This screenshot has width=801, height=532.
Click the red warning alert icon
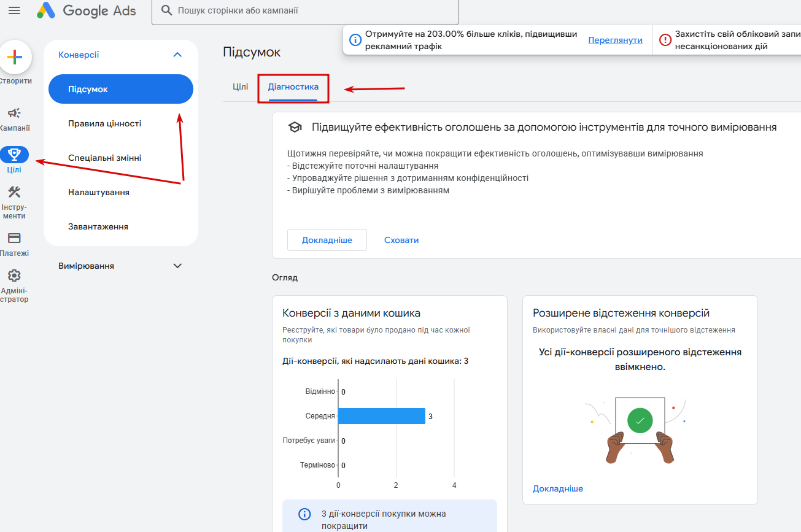[665, 40]
